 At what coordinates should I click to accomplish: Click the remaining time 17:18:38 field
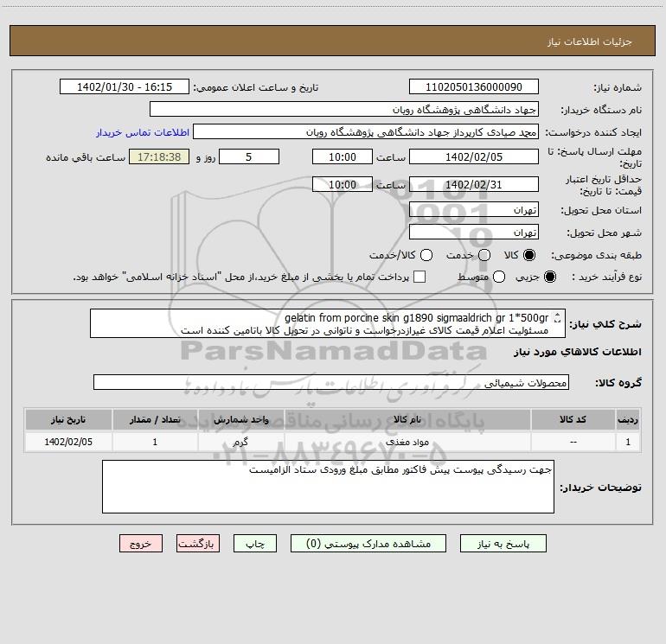pos(159,157)
